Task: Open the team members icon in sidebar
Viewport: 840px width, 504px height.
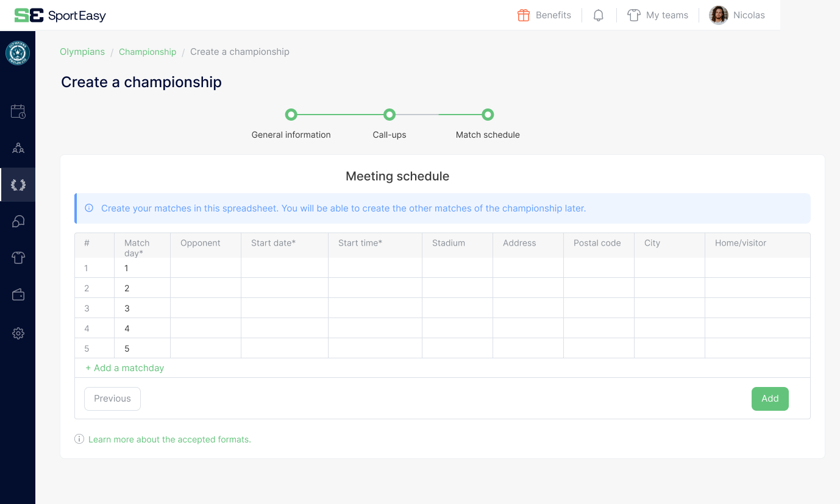Action: pyautogui.click(x=18, y=148)
